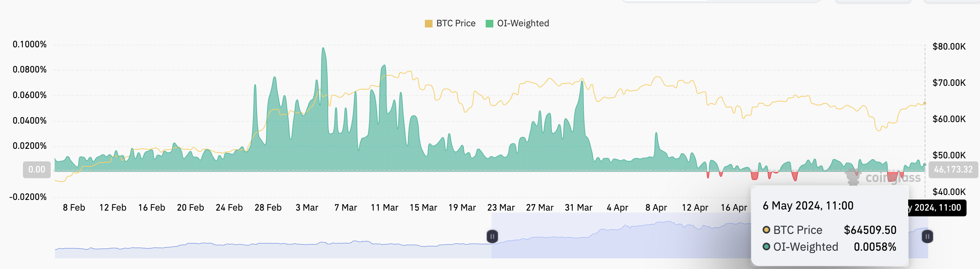Click the gray 0.00 axis badge

tap(37, 169)
